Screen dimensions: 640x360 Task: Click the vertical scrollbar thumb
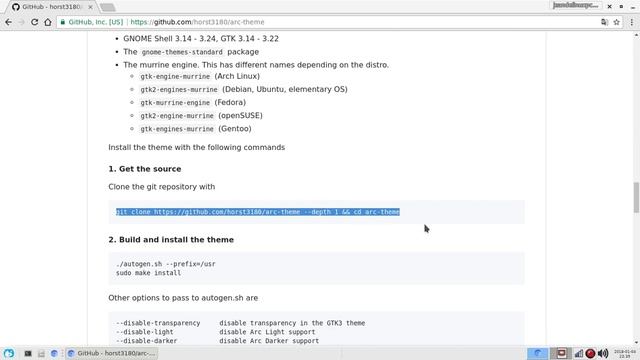pos(636,198)
